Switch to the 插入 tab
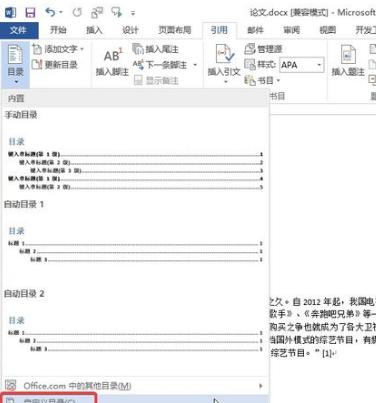 pyautogui.click(x=94, y=30)
